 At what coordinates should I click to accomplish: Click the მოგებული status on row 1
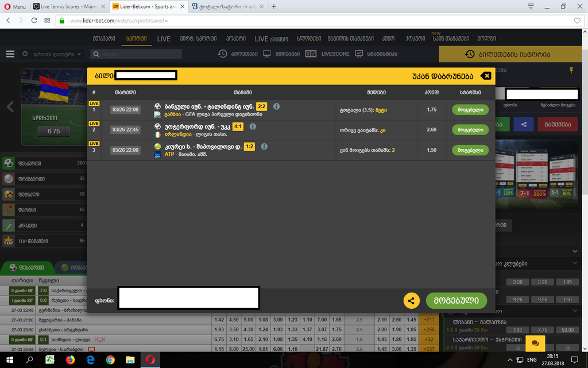tap(470, 110)
